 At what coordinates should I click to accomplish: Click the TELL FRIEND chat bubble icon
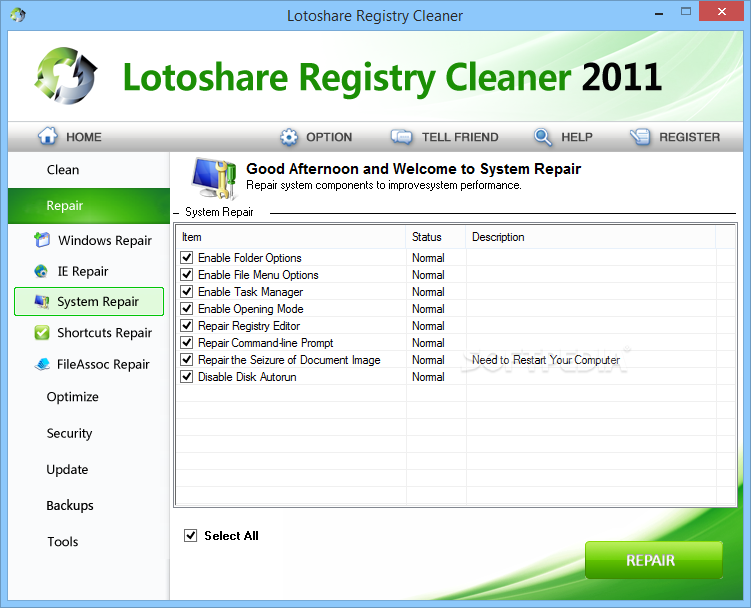tap(401, 137)
